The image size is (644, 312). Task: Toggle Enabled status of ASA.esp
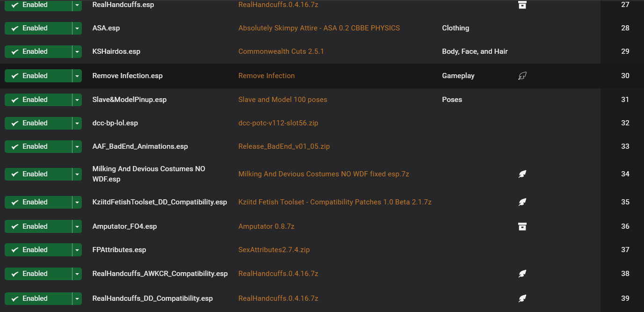pos(38,28)
